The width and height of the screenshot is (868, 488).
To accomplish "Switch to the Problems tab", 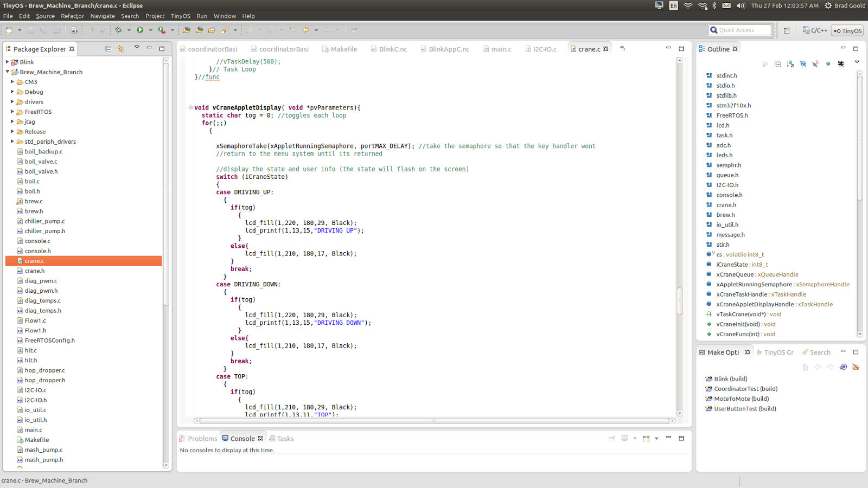I will click(198, 439).
